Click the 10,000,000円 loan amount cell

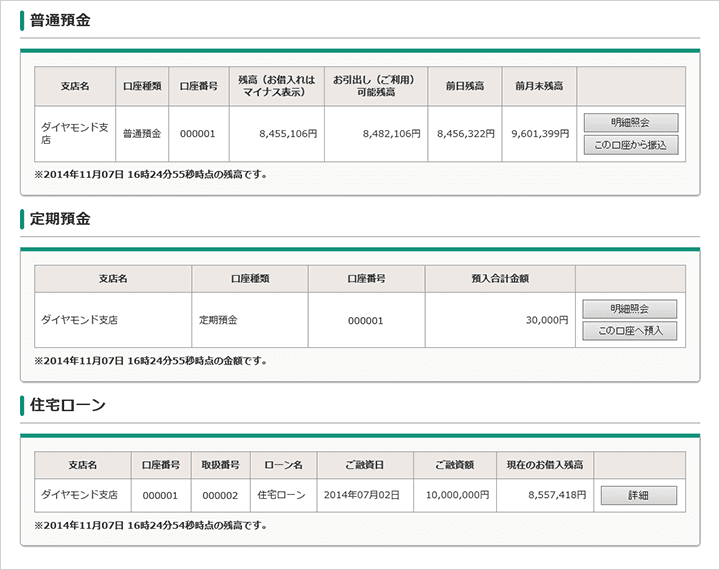pos(455,495)
